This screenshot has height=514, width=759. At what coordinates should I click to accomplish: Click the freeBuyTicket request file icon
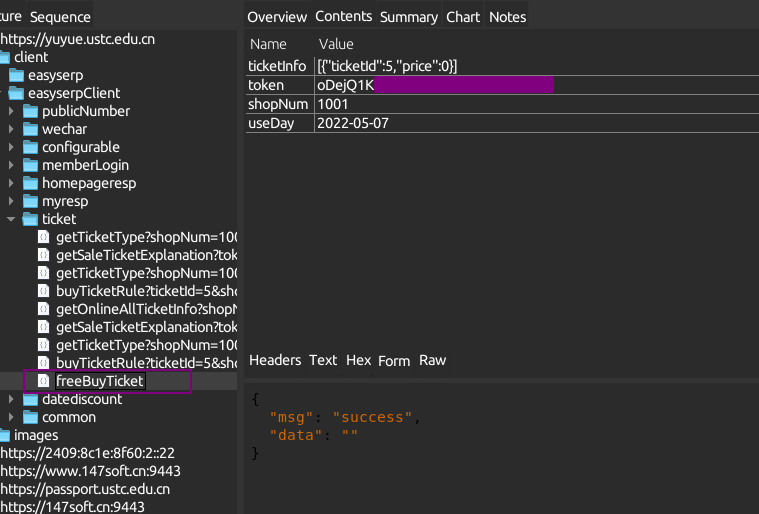pyautogui.click(x=43, y=381)
